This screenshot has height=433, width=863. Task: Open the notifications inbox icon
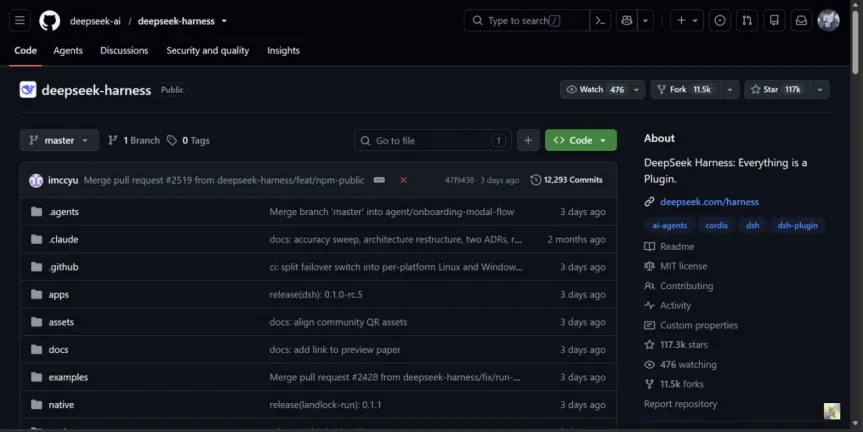801,21
